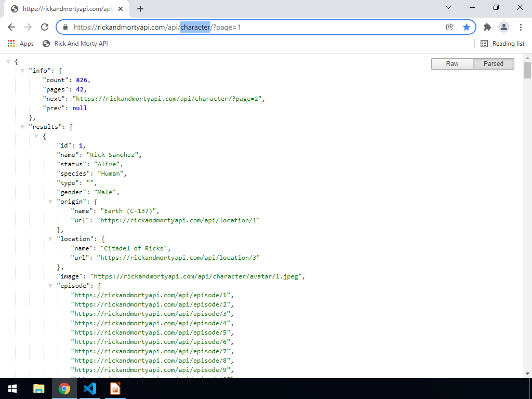Collapse the root JSON object triangle
Image resolution: width=532 pixels, height=399 pixels.
click(8, 62)
